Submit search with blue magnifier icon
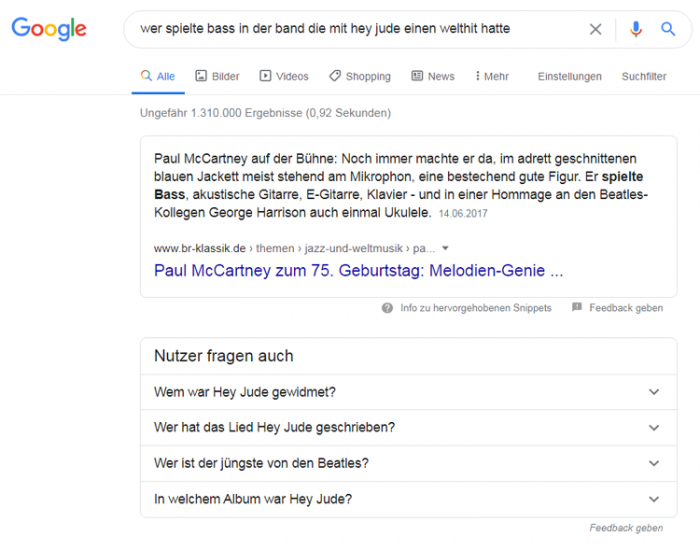The width and height of the screenshot is (700, 550). (x=668, y=29)
